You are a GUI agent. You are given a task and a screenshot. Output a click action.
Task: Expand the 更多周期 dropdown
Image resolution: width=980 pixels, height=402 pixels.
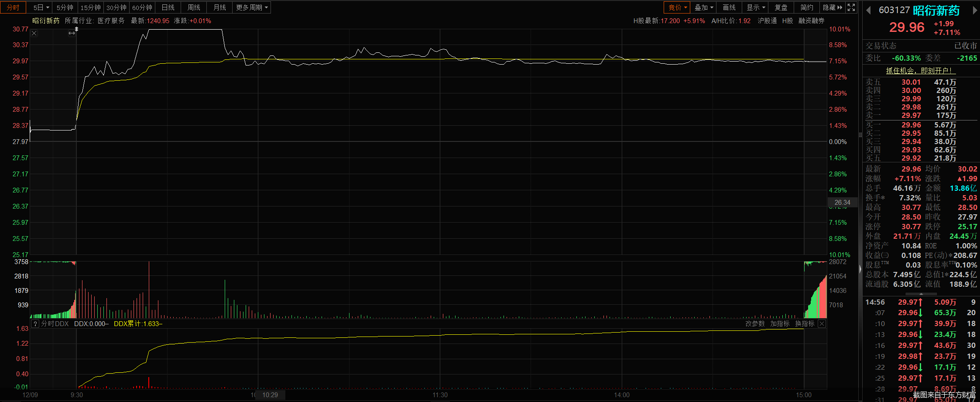pyautogui.click(x=252, y=7)
